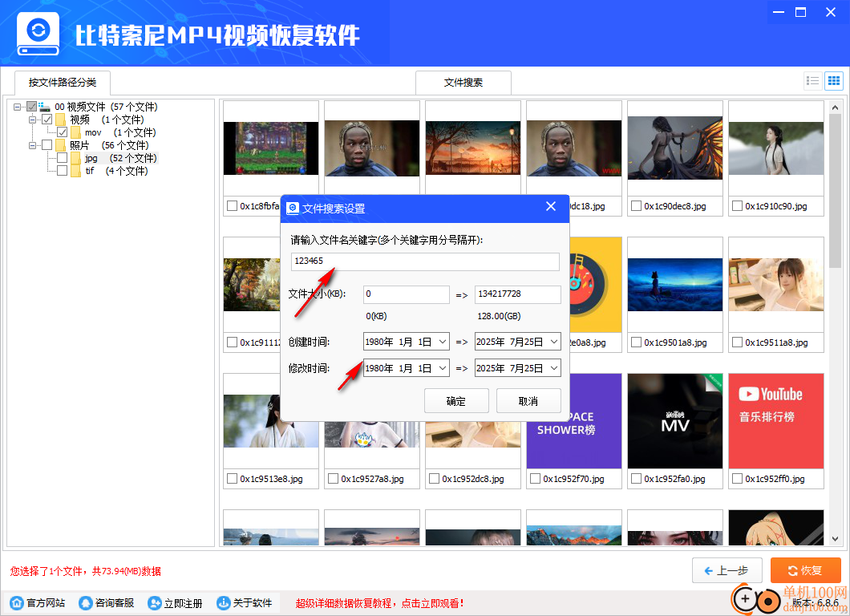
Task: Check the 0x1c90dec8.jpg file checkbox
Action: 637,206
